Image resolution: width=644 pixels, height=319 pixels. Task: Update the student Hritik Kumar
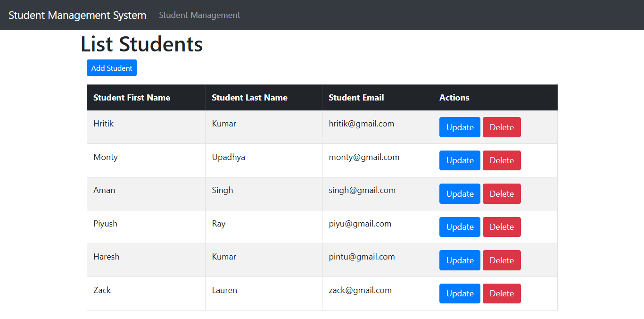pyautogui.click(x=459, y=127)
